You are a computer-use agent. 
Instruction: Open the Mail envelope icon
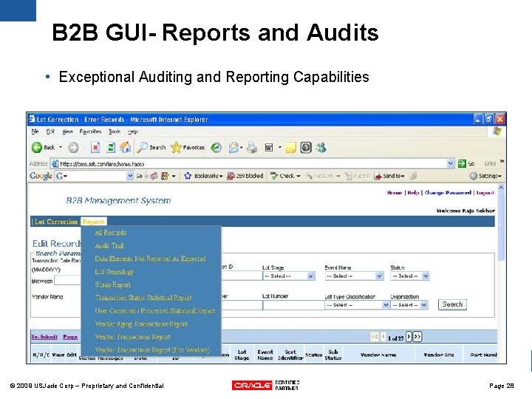coord(233,148)
